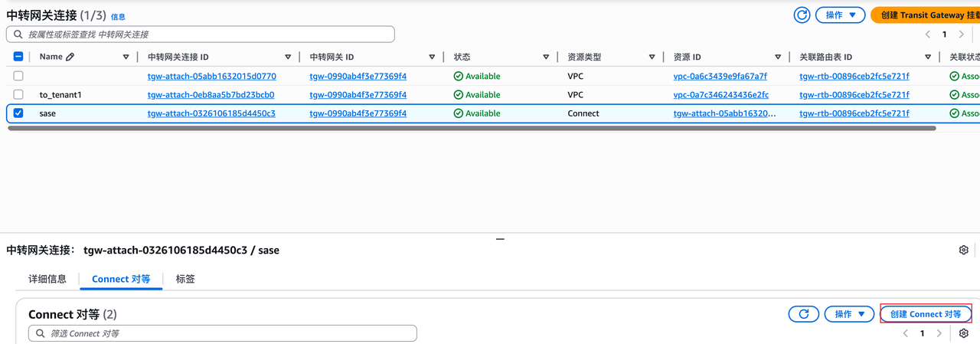Open Connect 对等 table preferences gear
Viewport: 980px width, 344px height.
[x=963, y=333]
